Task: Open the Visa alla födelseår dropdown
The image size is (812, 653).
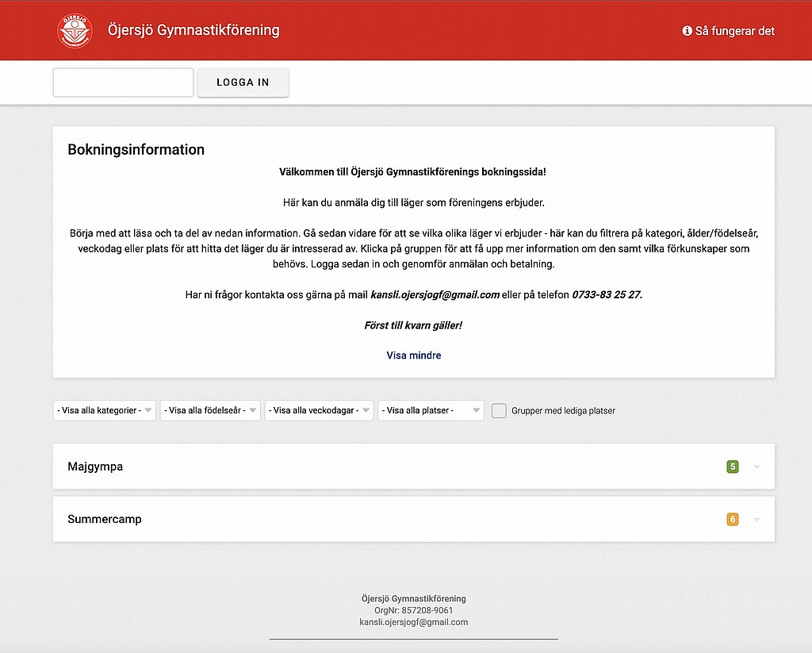Action: coord(210,410)
